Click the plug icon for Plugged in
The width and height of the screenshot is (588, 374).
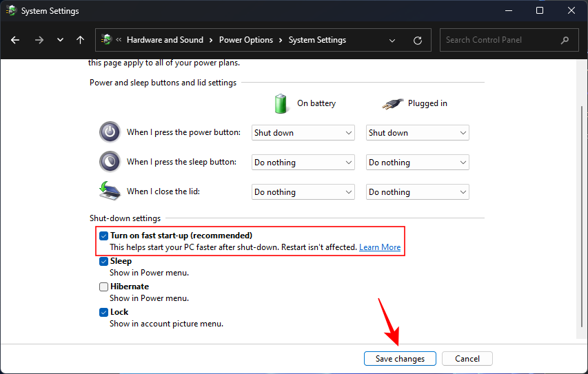point(393,104)
